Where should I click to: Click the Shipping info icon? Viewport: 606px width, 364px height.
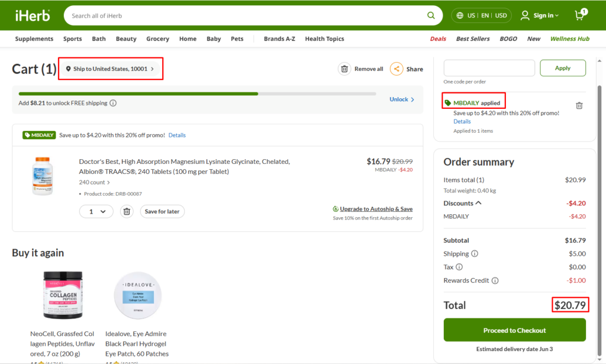pyautogui.click(x=475, y=253)
